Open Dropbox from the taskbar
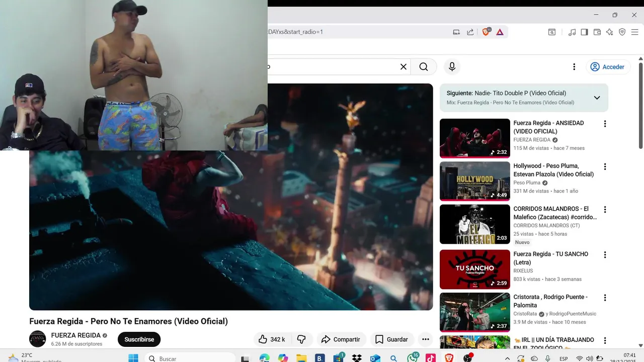644x362 pixels. coord(357,358)
